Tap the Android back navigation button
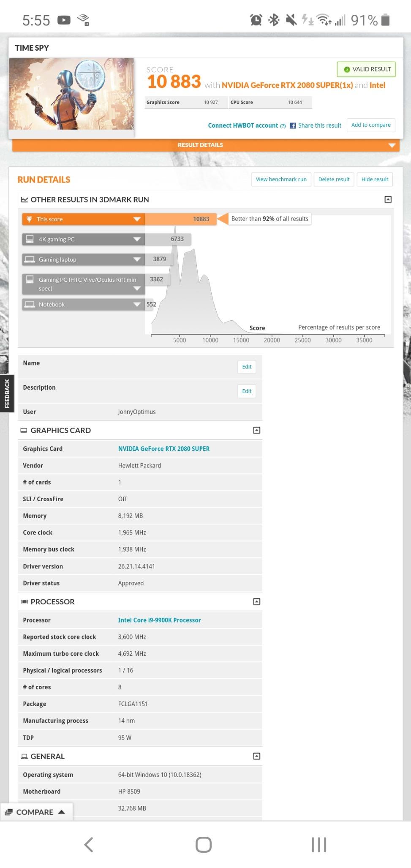This screenshot has height=868, width=411. [x=89, y=844]
